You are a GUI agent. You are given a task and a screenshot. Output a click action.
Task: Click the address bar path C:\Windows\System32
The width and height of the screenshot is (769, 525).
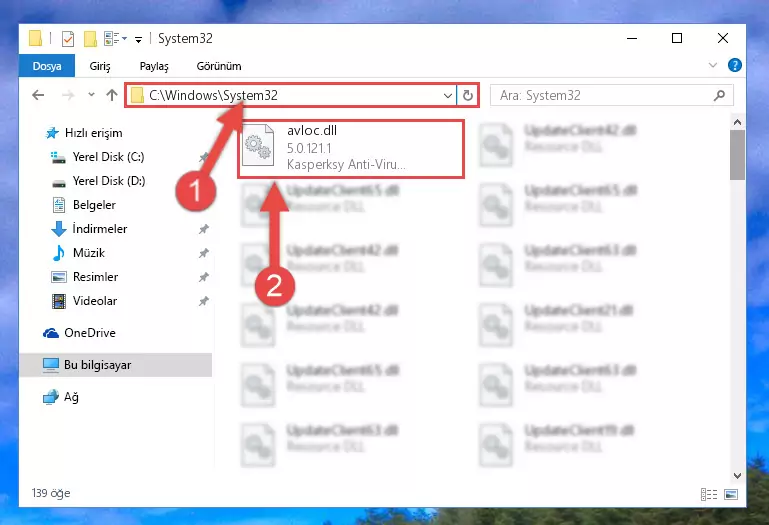[x=213, y=95]
